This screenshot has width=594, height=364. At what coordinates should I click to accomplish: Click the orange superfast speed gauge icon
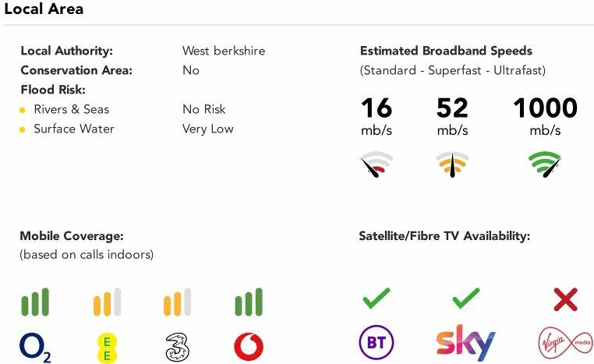pyautogui.click(x=452, y=164)
